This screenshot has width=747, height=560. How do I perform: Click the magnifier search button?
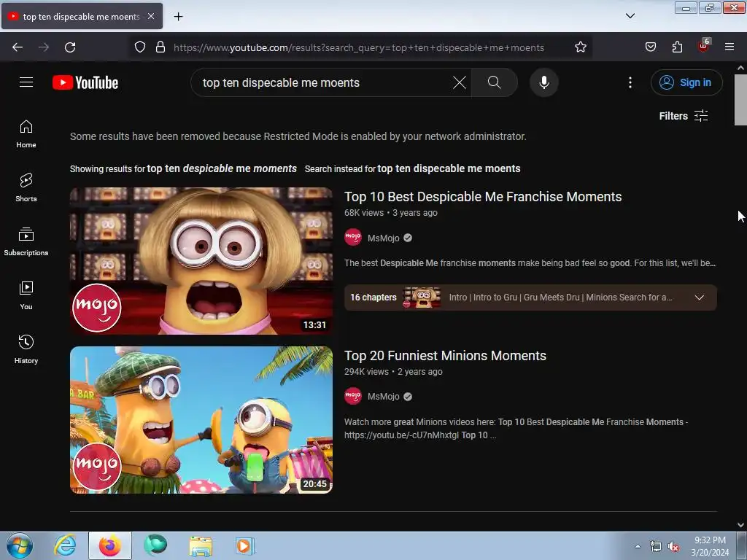pos(494,82)
